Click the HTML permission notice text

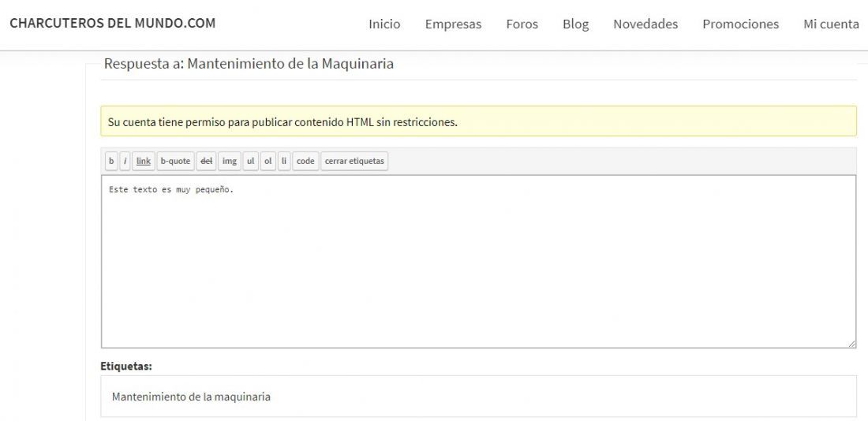282,122
